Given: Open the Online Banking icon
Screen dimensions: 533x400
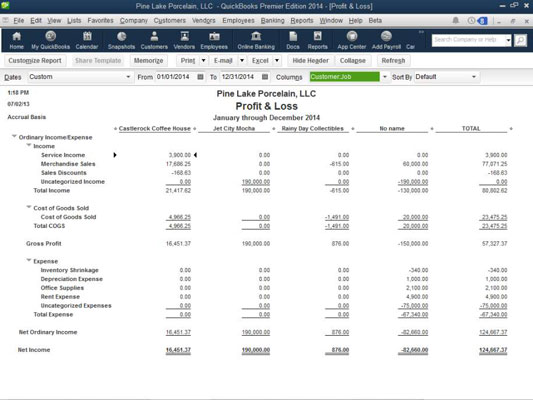Looking at the screenshot, I should tap(256, 40).
